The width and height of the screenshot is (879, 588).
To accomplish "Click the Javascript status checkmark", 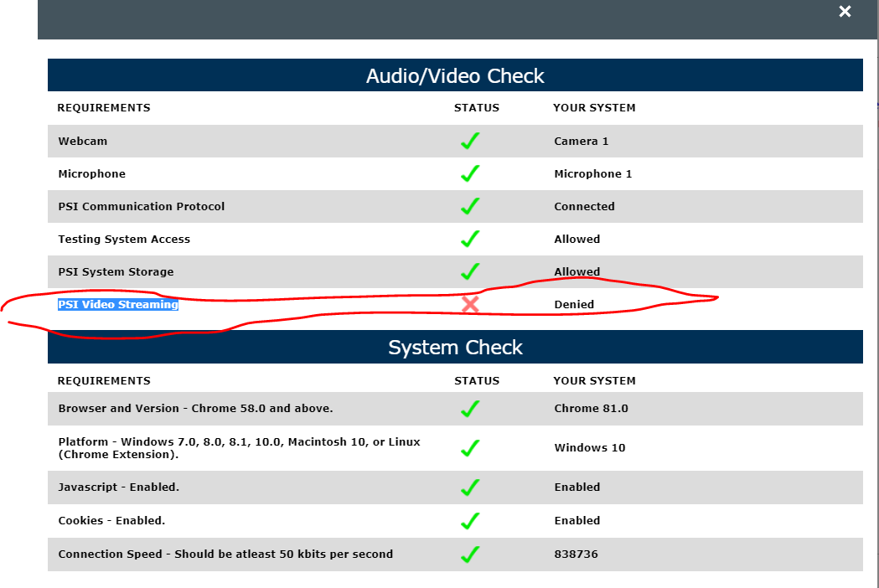I will (470, 487).
